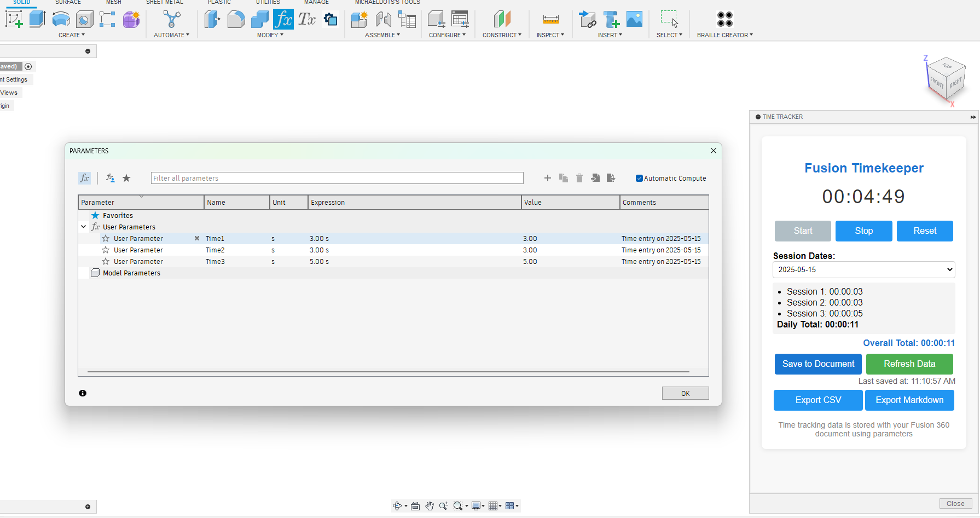Open the MODIFY dropdown menu
The height and width of the screenshot is (518, 980).
(270, 35)
